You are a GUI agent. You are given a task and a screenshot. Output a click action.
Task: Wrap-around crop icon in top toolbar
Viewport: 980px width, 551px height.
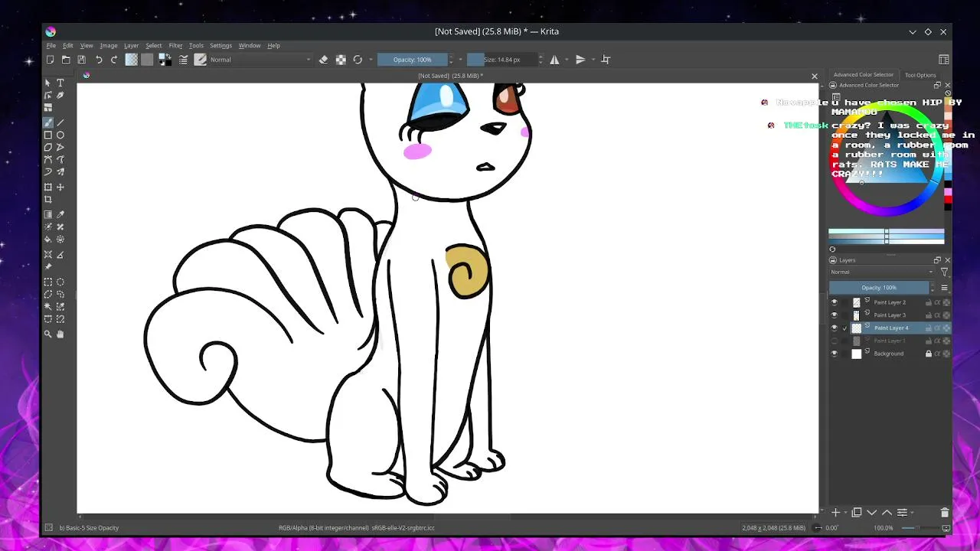[x=606, y=60]
